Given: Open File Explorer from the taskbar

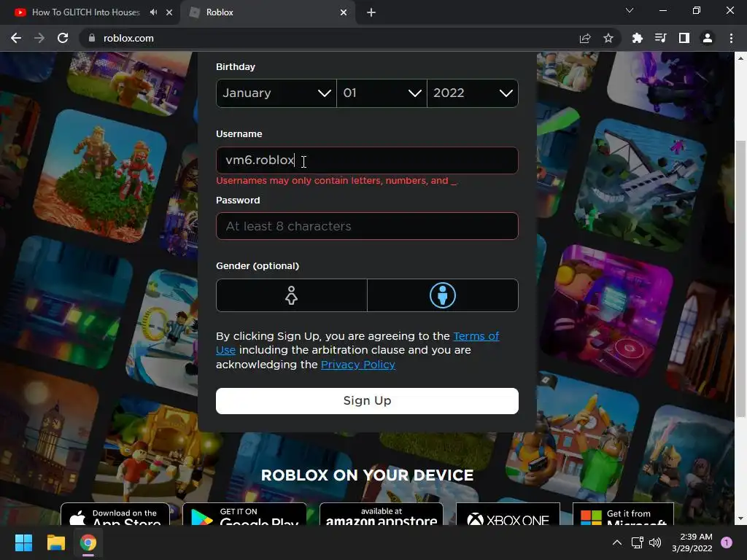Looking at the screenshot, I should 55,542.
